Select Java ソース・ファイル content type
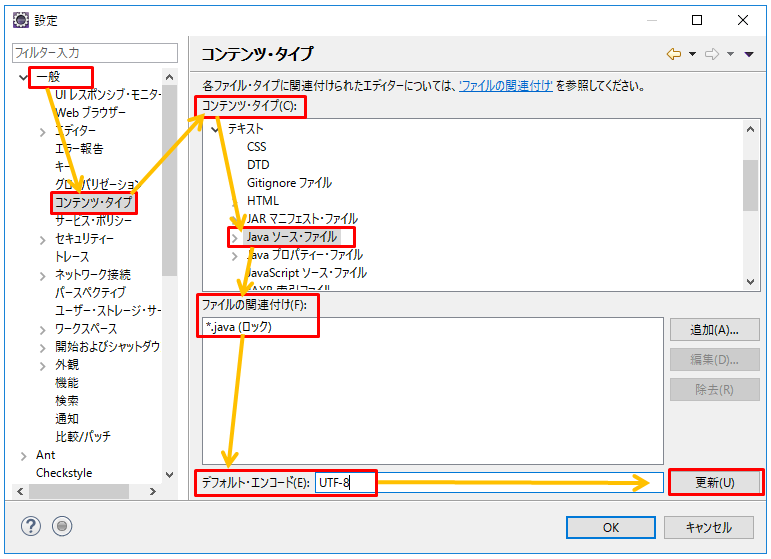 coord(292,237)
